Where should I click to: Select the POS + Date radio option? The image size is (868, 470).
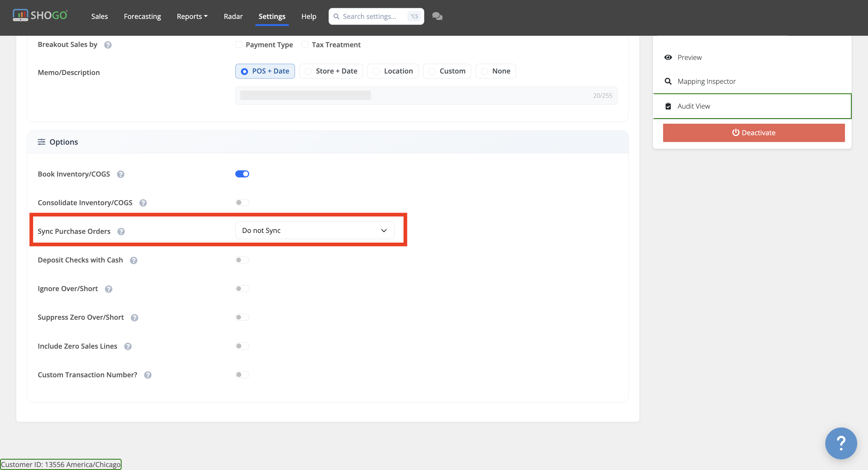[x=265, y=71]
